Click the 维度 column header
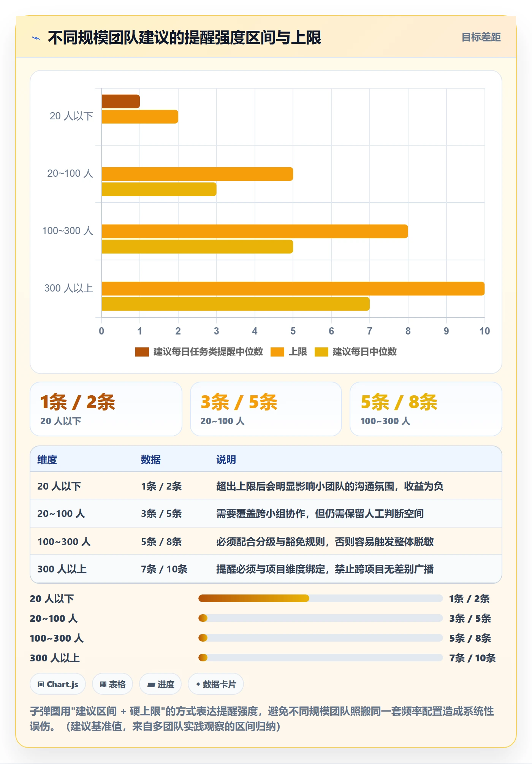Screen dimensions: 532x764 (x=47, y=460)
